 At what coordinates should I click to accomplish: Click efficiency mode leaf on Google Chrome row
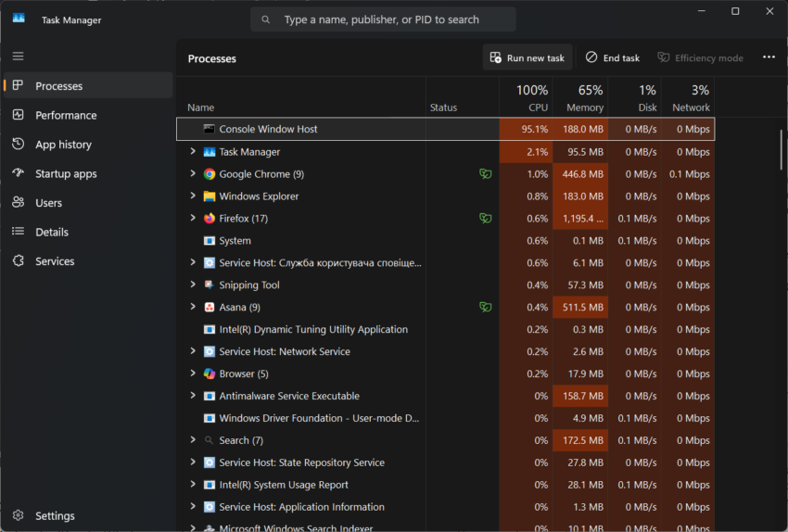point(486,174)
